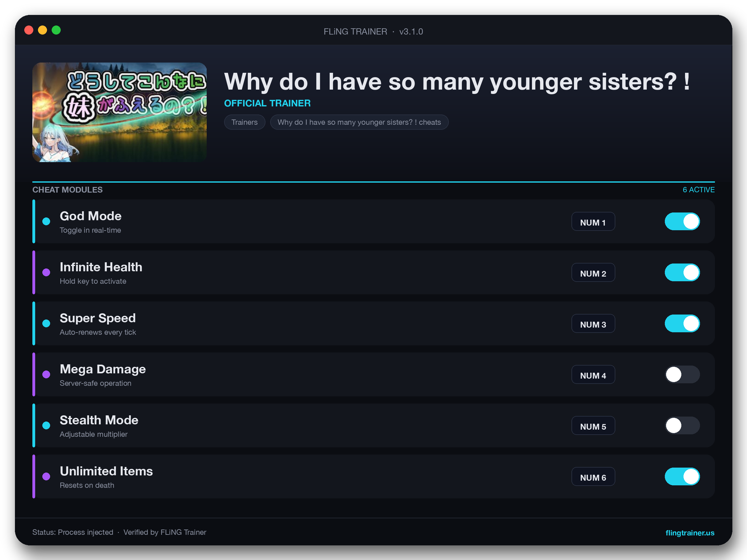Maximize the window with green button
Image resolution: width=747 pixels, height=560 pixels.
pos(56,30)
